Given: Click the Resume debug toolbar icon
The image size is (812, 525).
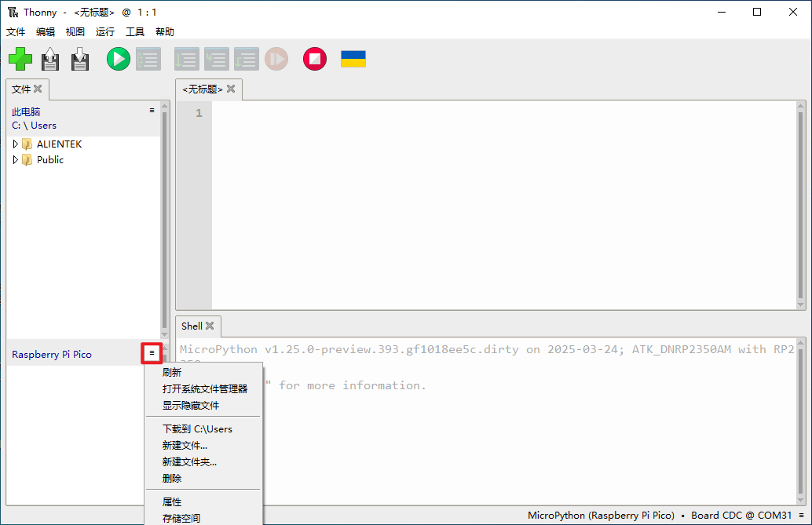Looking at the screenshot, I should (276, 59).
